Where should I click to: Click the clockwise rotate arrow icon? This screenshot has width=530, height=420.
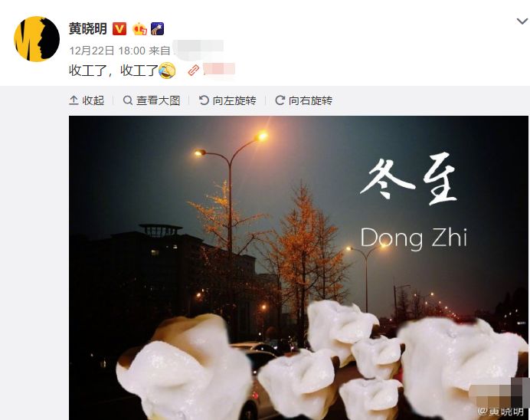point(280,100)
